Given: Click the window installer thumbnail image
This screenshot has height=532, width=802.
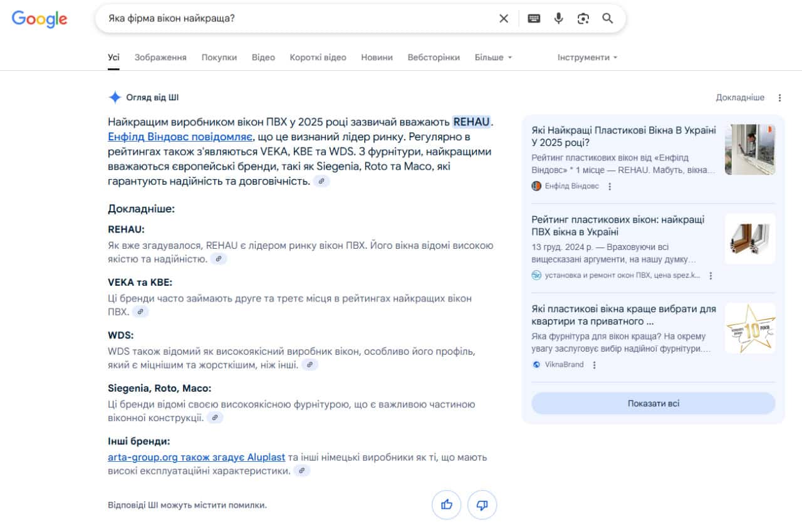Looking at the screenshot, I should tap(750, 149).
